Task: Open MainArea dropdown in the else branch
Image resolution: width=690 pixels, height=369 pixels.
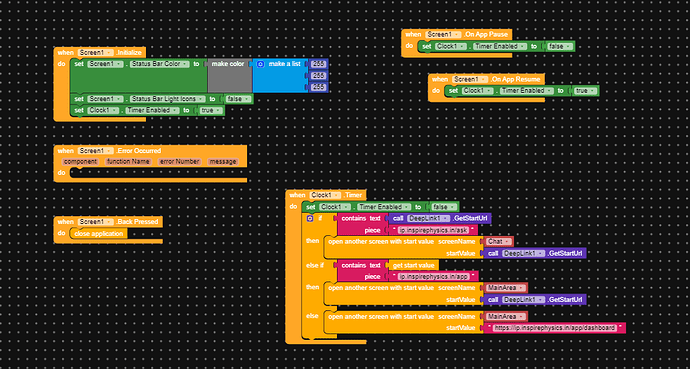Action: click(x=506, y=317)
